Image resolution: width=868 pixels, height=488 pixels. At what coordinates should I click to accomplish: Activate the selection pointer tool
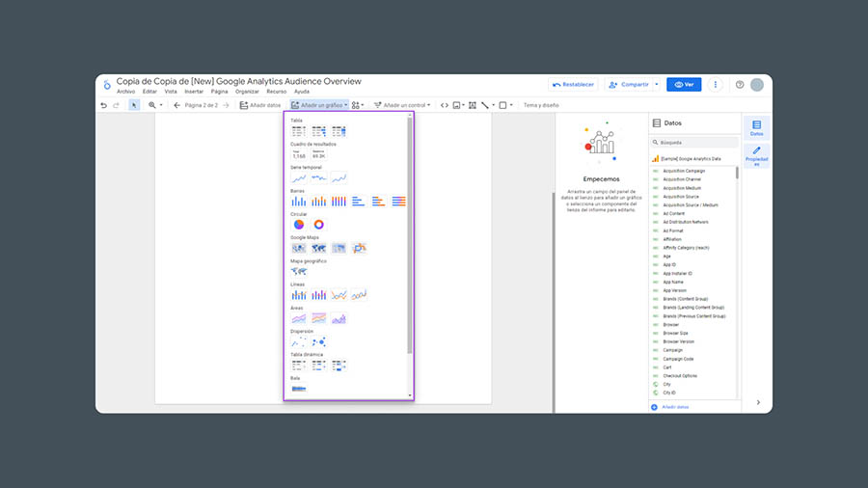tap(134, 105)
